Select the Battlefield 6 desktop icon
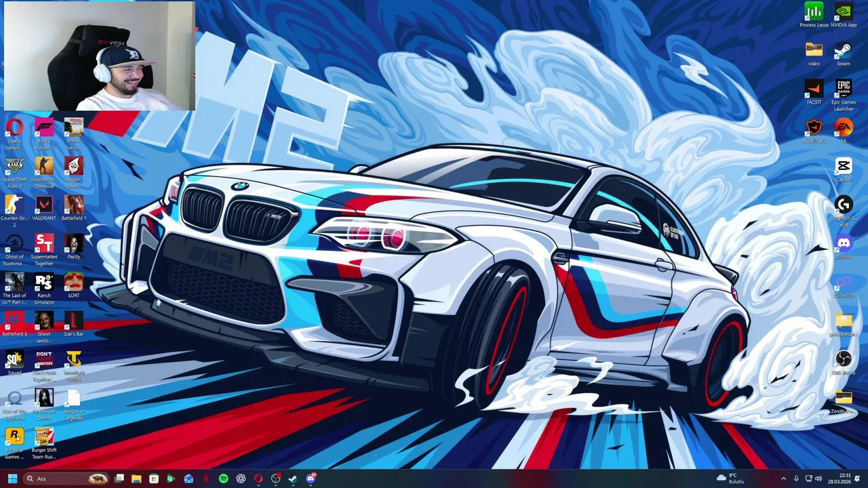This screenshot has height=488, width=868. 14,324
